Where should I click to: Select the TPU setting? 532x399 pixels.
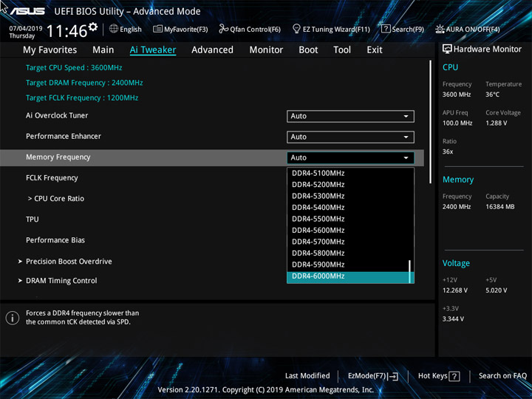[33, 219]
